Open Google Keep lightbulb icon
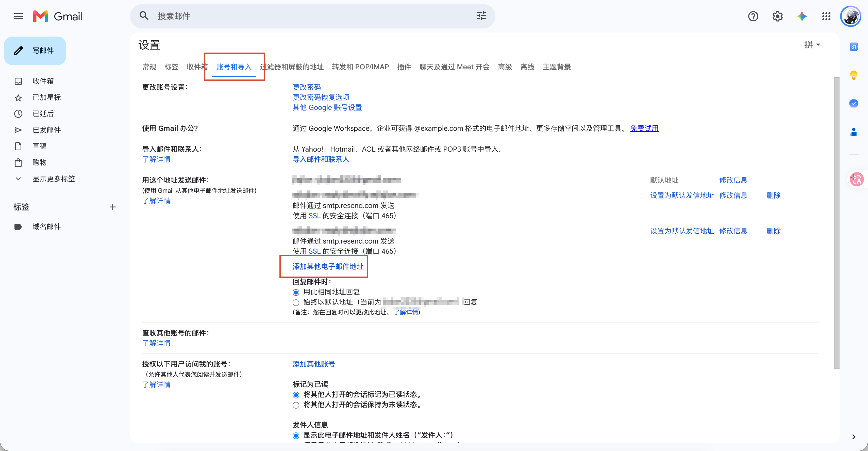The image size is (868, 451). (x=853, y=75)
